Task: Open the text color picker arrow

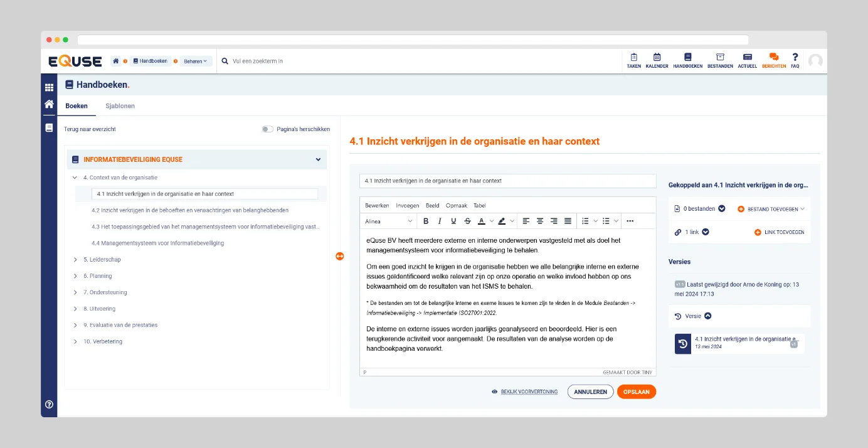Action: (x=492, y=221)
